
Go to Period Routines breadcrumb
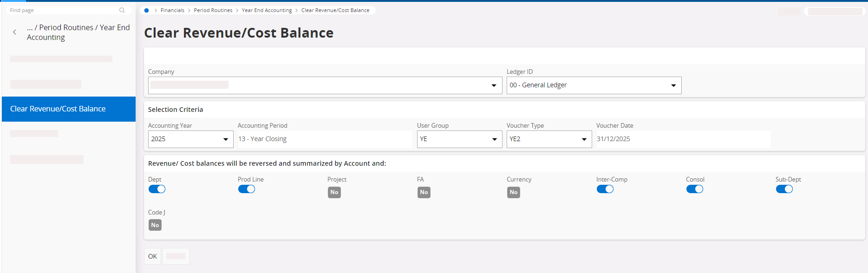click(x=213, y=10)
